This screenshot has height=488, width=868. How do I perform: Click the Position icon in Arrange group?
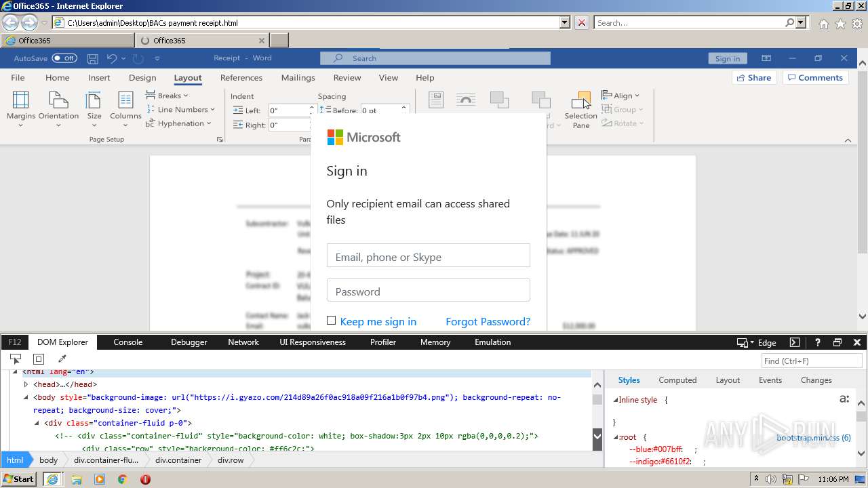point(436,100)
